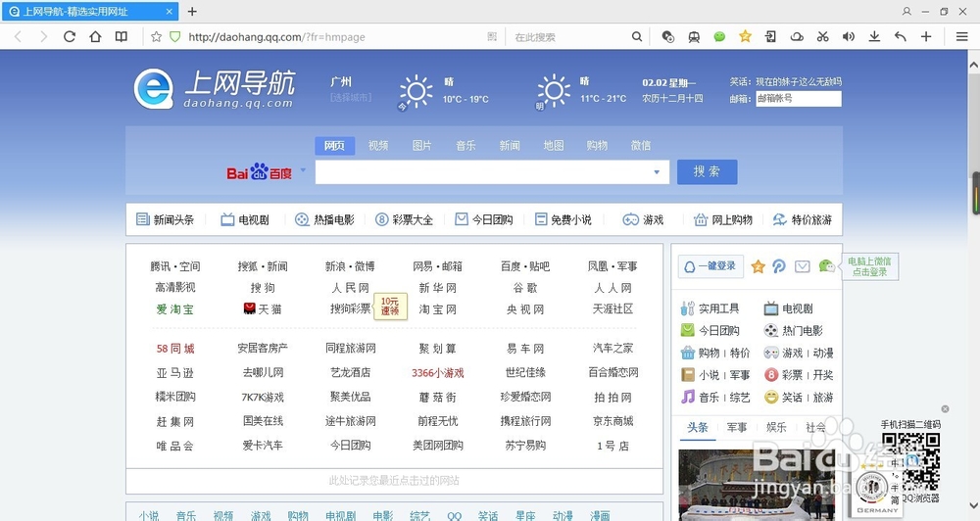Screen dimensions: 980x521
Task: Open the user account icon in title bar
Action: [906, 11]
